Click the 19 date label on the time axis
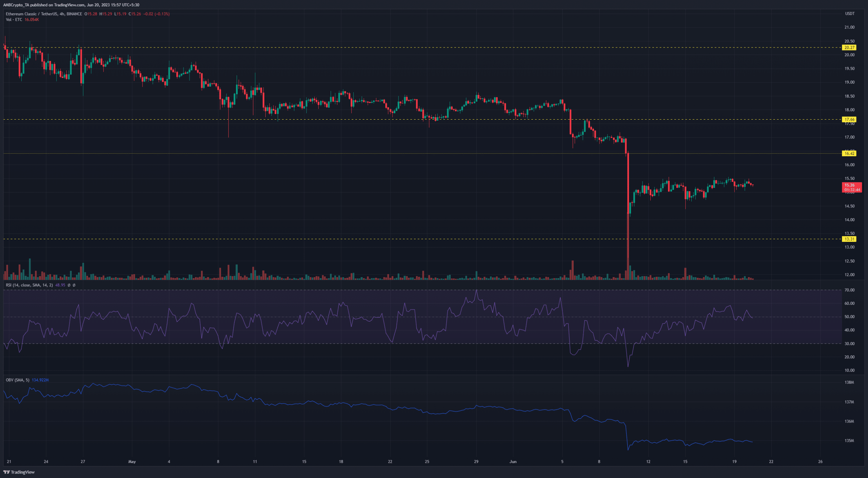868x478 pixels. click(x=734, y=462)
